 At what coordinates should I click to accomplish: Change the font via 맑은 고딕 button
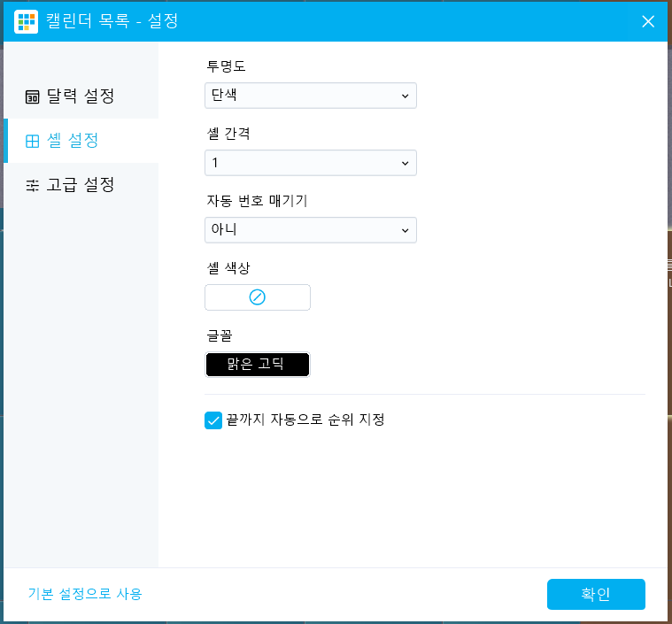(257, 365)
